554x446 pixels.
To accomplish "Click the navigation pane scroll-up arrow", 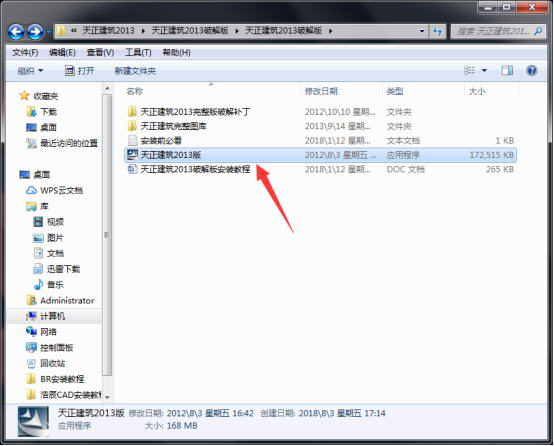I will click(x=107, y=89).
